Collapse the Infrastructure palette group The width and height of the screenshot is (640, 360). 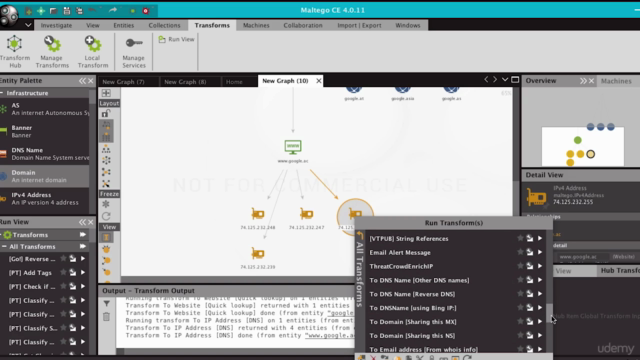[x=2, y=93]
